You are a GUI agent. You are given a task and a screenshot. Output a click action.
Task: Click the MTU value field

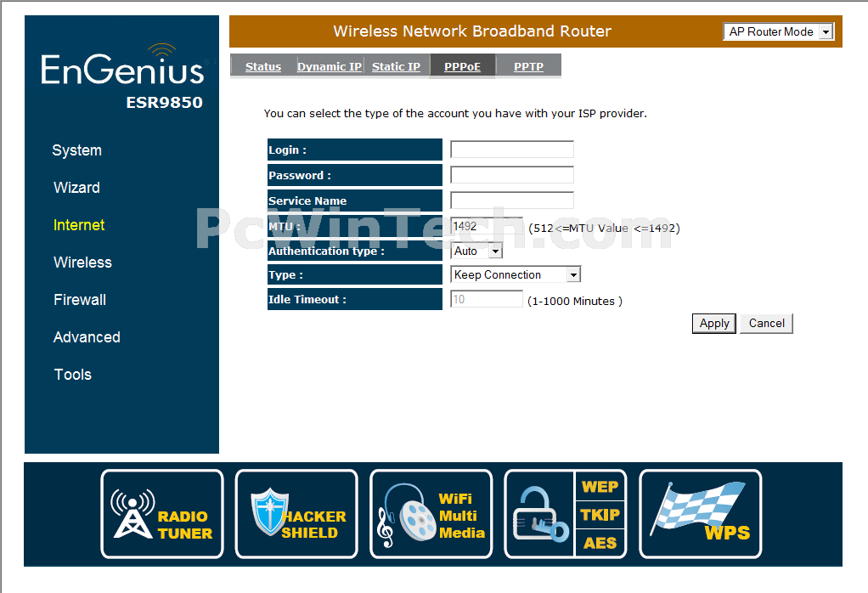tap(487, 226)
